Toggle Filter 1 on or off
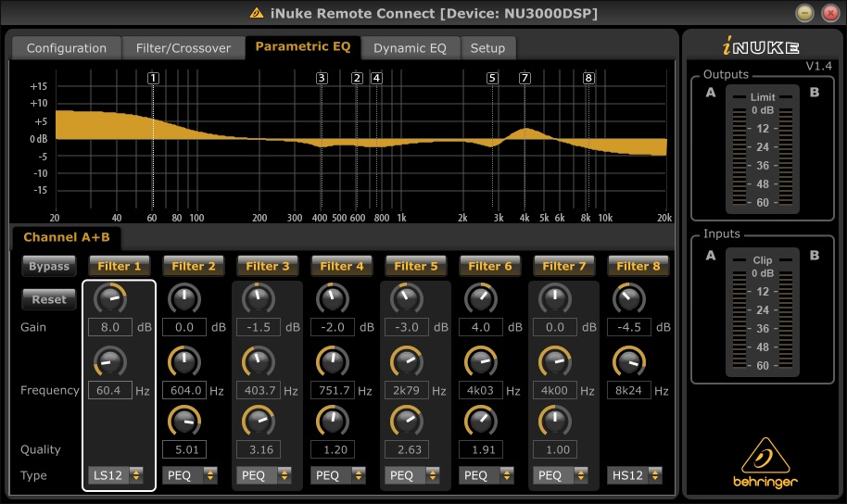The height and width of the screenshot is (504, 847). click(119, 266)
